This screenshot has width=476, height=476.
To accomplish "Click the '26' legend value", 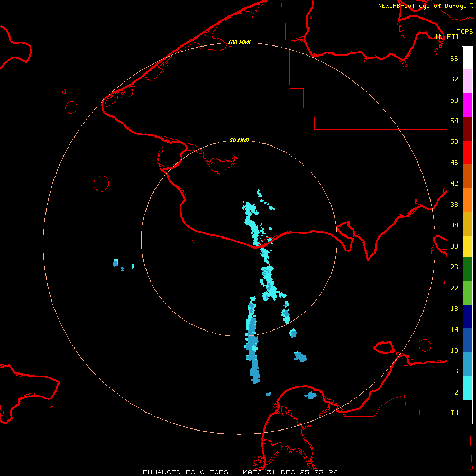I will click(454, 267).
